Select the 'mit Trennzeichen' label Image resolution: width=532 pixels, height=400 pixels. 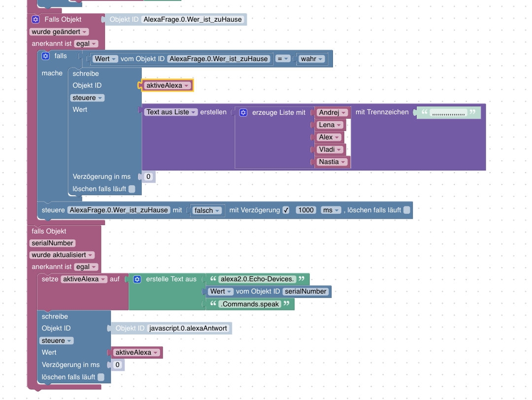pyautogui.click(x=382, y=112)
